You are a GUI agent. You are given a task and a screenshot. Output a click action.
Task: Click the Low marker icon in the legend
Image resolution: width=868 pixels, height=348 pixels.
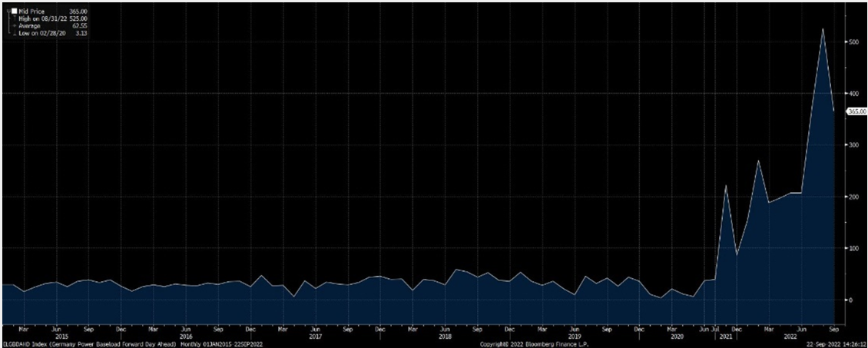15,33
